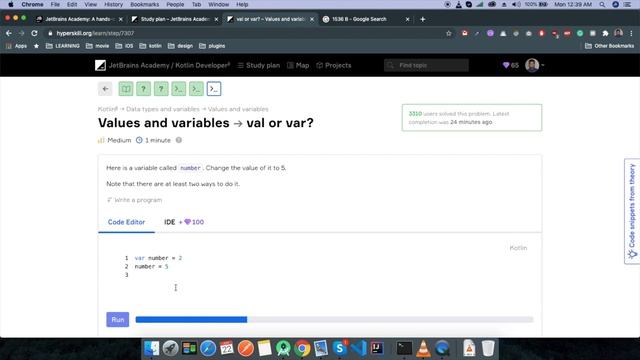This screenshot has height=360, width=640.
Task: Open the LEARNING bookmarks folder
Action: coord(63,46)
